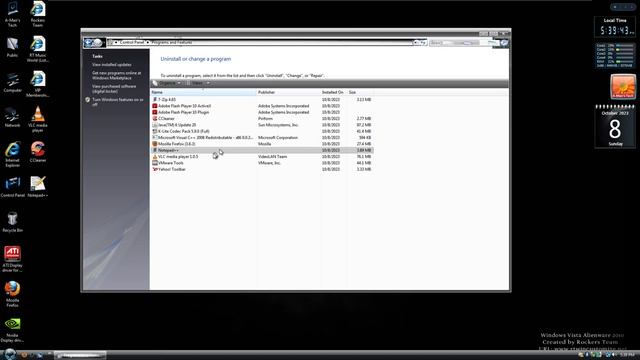The width and height of the screenshot is (640, 360).
Task: Click the VLC cone icon in programs list
Action: [155, 156]
